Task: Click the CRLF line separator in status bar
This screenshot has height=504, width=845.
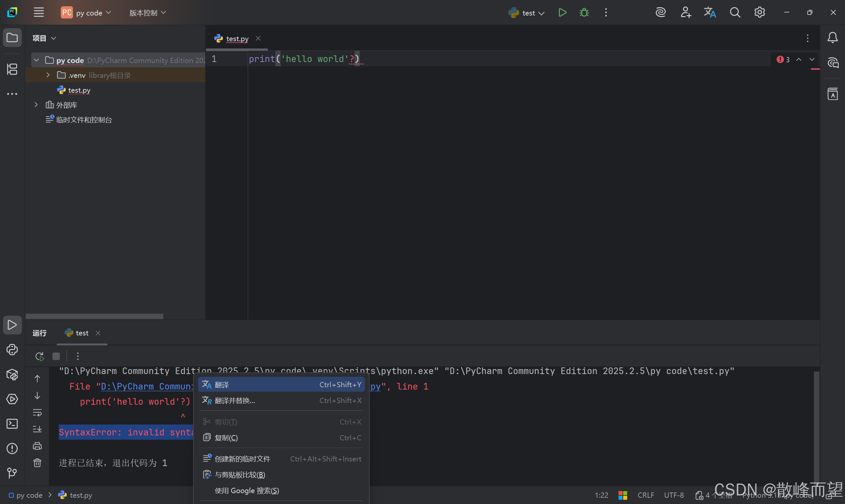Action: pyautogui.click(x=646, y=495)
